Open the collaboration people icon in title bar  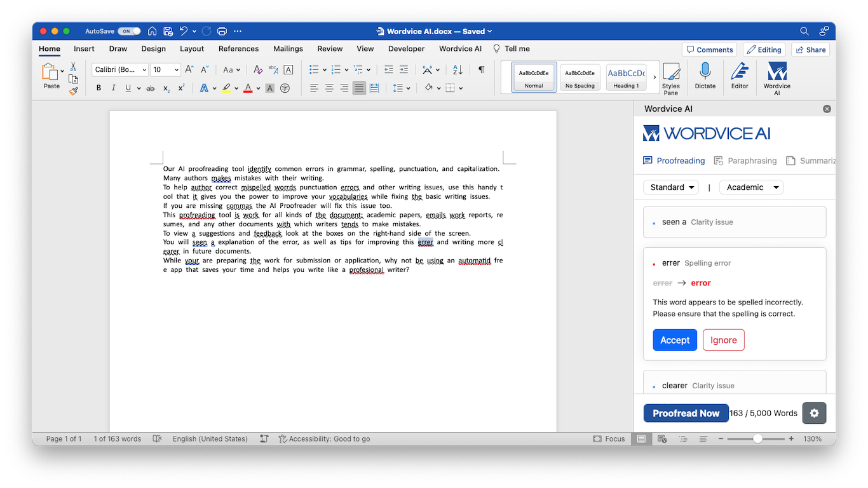pos(824,31)
